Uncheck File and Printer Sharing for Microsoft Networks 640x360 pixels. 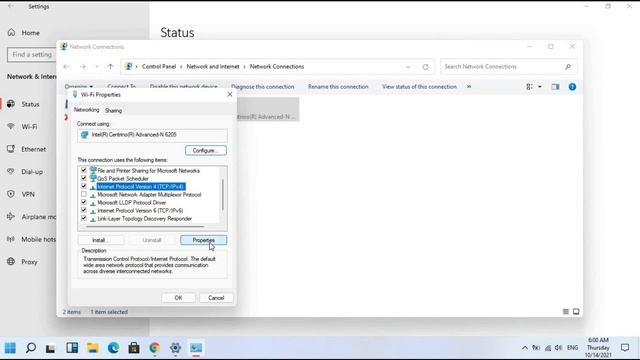pos(84,170)
